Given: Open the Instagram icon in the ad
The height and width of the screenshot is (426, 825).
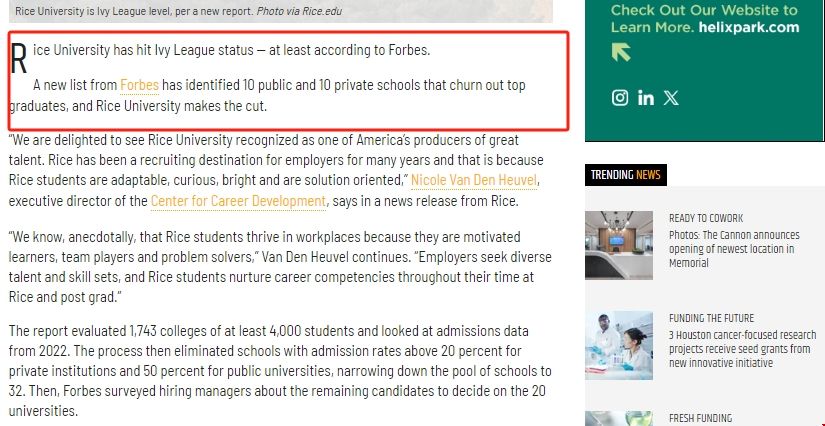Looking at the screenshot, I should coord(620,98).
